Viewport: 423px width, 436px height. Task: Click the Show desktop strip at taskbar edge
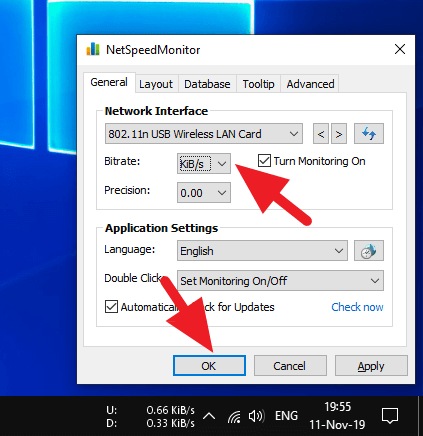coord(420,416)
